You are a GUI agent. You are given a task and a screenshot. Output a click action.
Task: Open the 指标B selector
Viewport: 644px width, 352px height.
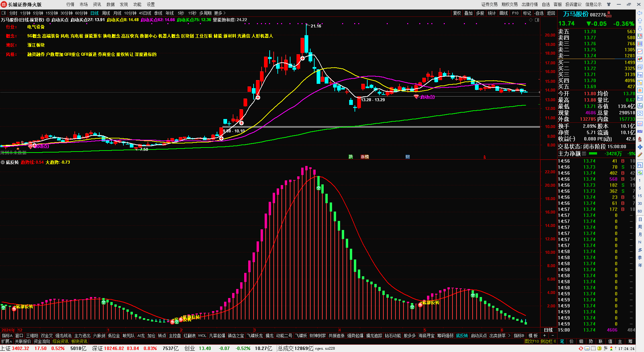click(519, 336)
